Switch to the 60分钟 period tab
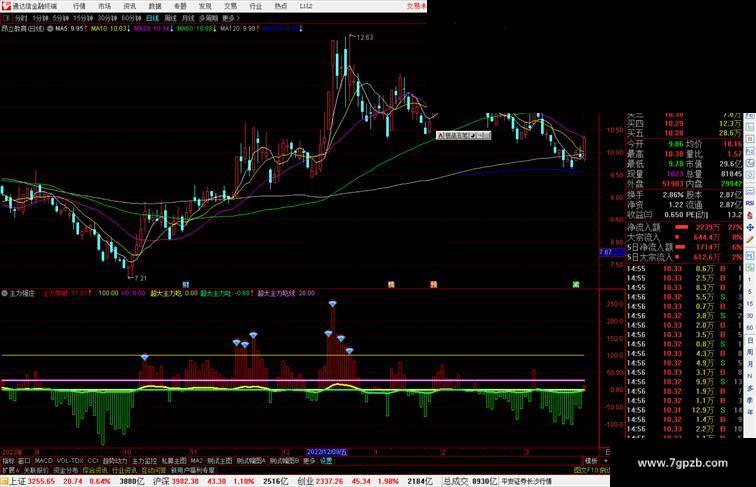 pos(131,18)
